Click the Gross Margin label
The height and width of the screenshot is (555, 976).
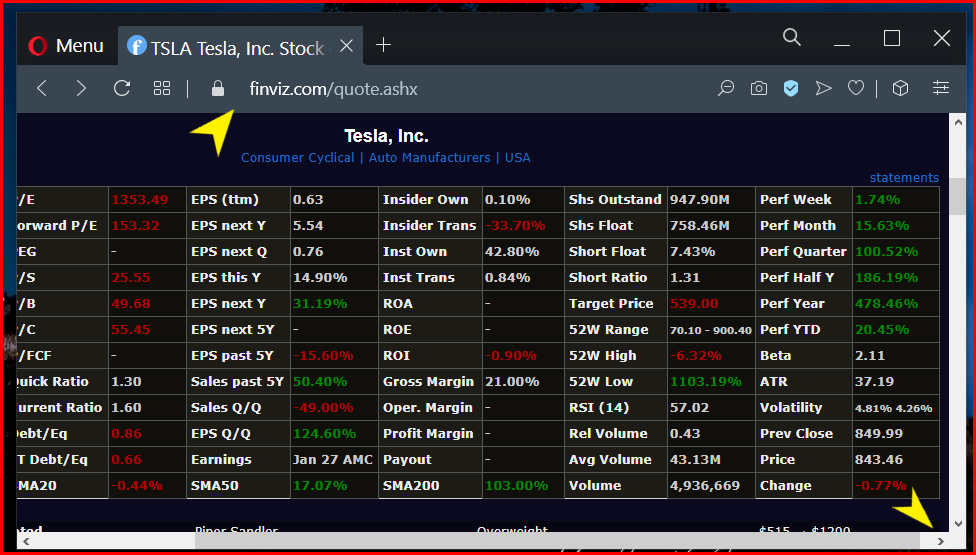pyautogui.click(x=428, y=381)
